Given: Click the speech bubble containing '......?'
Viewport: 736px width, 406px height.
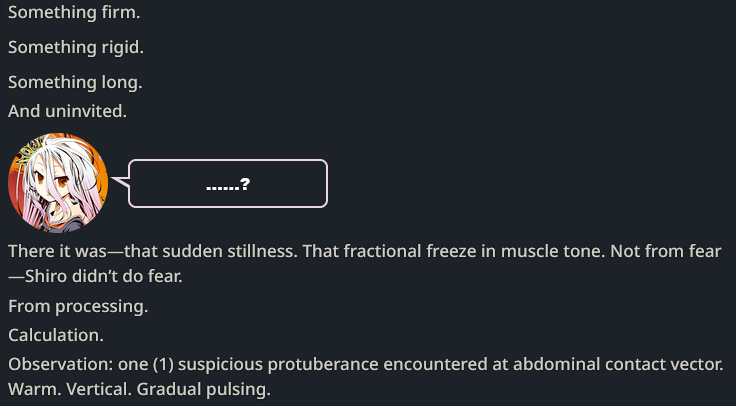Looking at the screenshot, I should [228, 184].
